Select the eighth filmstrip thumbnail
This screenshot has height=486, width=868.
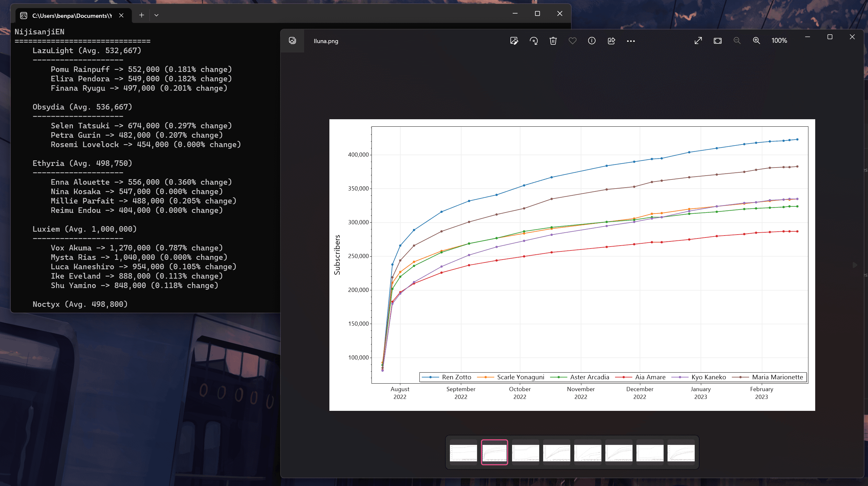681,452
